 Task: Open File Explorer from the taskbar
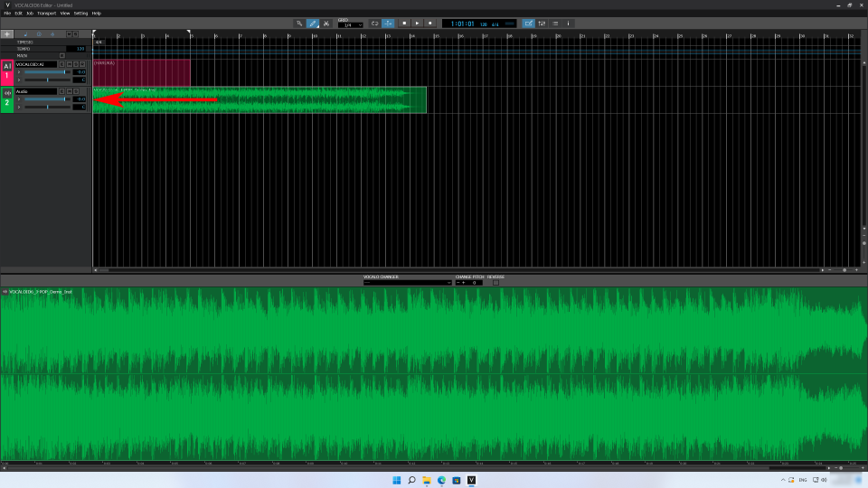[x=426, y=480]
